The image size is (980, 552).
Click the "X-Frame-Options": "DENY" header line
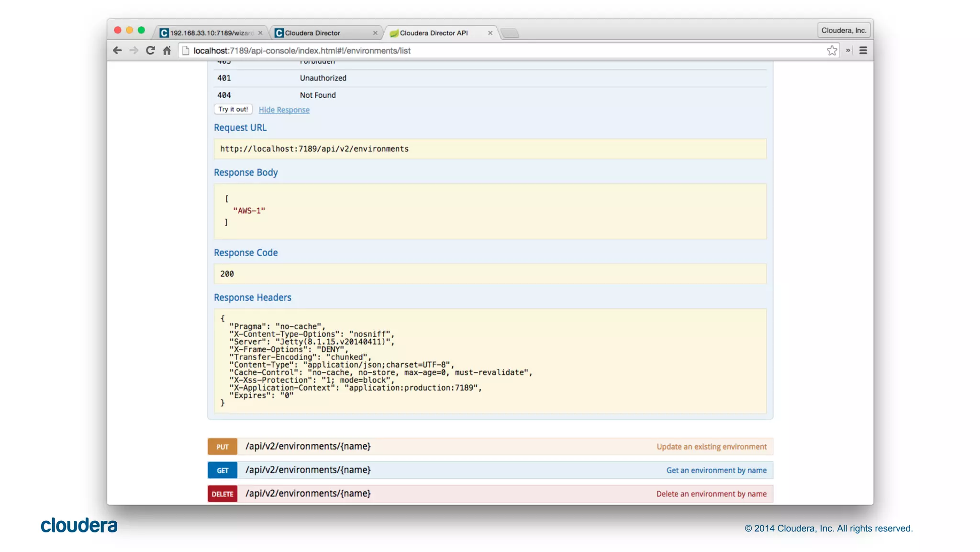coord(289,349)
